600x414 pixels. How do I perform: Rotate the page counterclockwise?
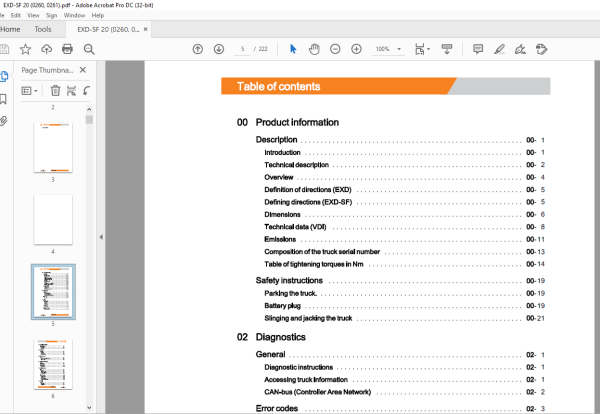click(86, 91)
